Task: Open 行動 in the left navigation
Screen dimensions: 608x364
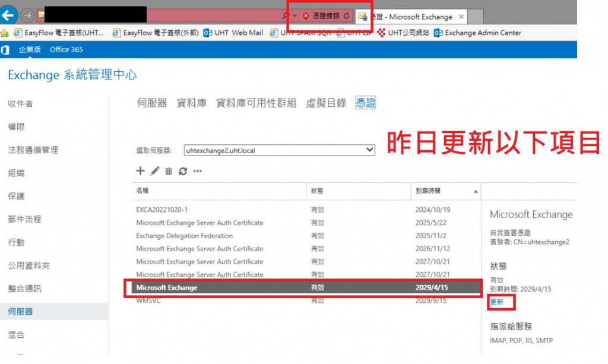Action: point(16,242)
